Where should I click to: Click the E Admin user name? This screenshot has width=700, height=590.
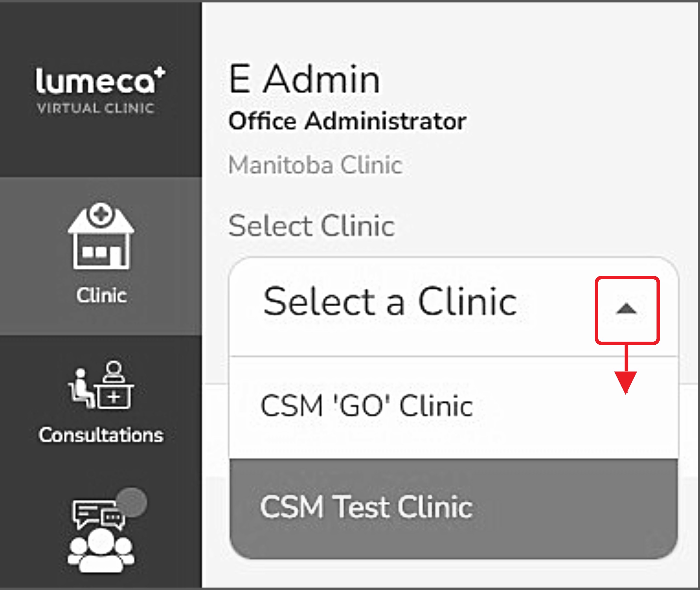coord(304,80)
